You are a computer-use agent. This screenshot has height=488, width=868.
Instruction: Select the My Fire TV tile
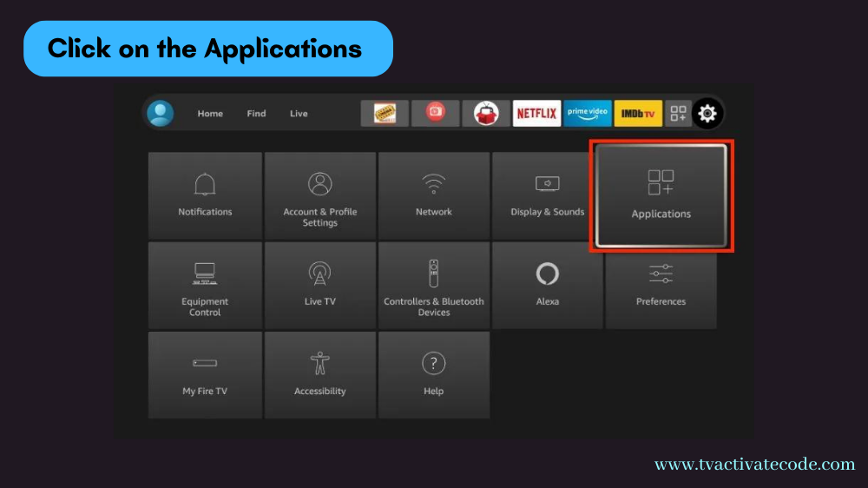pyautogui.click(x=205, y=375)
